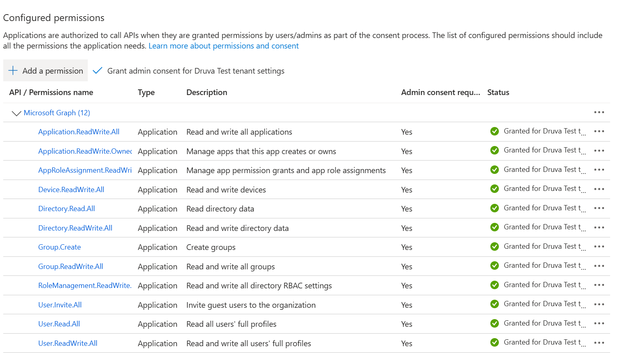
Task: Open more options for Directory.Read.All row
Action: point(599,208)
